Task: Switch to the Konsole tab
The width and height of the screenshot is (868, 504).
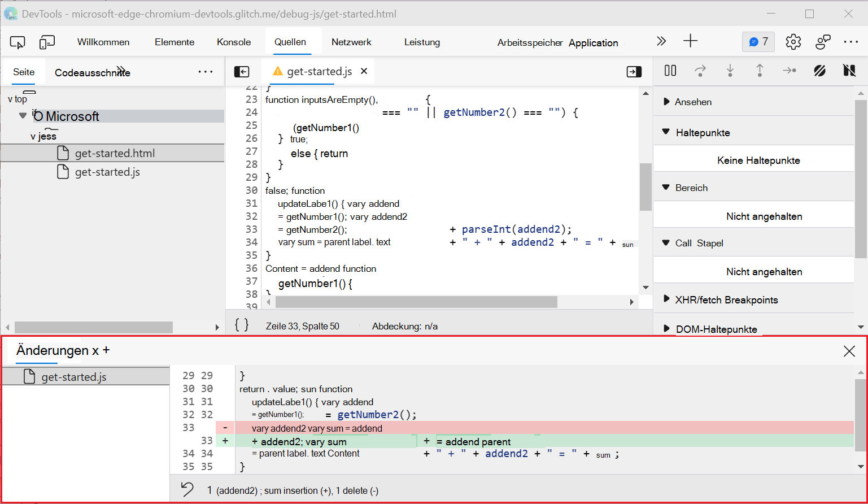Action: tap(234, 42)
